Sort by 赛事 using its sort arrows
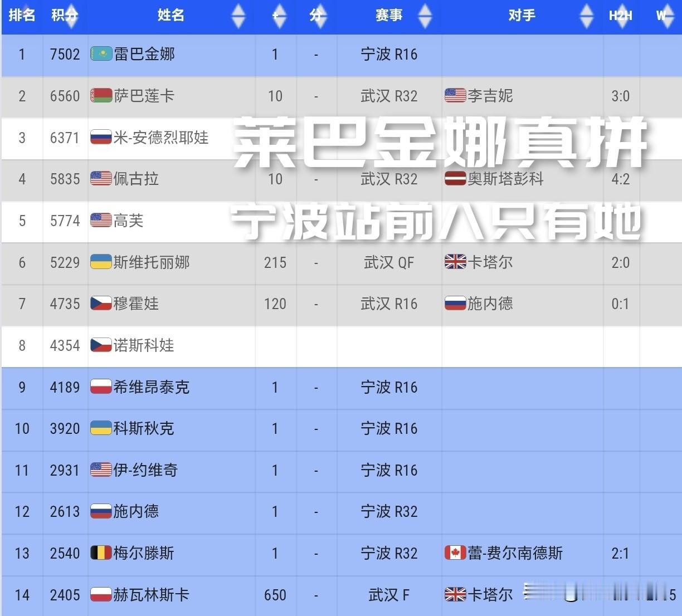Image resolution: width=682 pixels, height=616 pixels. coord(425,16)
